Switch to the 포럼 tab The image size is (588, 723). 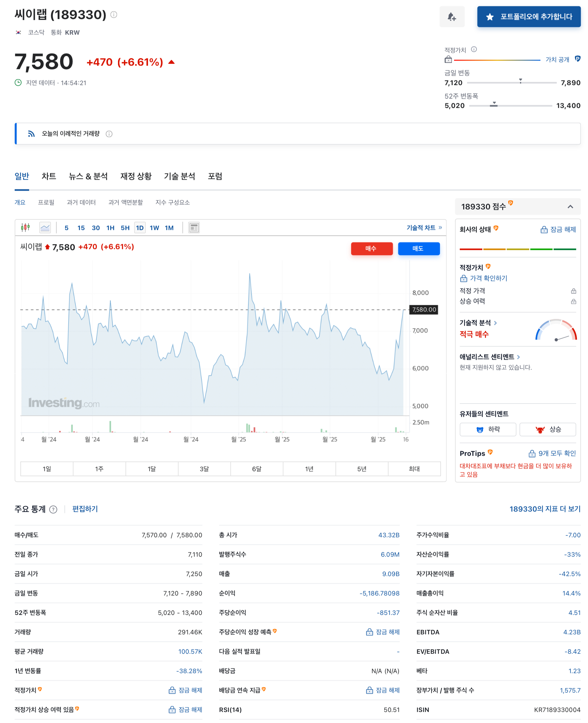click(x=215, y=176)
